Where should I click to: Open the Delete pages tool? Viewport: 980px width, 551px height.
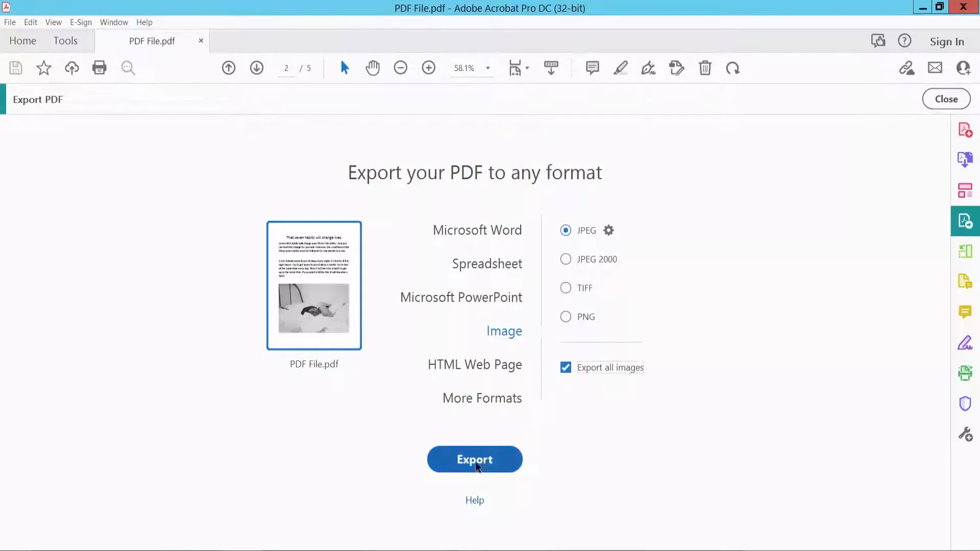point(705,68)
